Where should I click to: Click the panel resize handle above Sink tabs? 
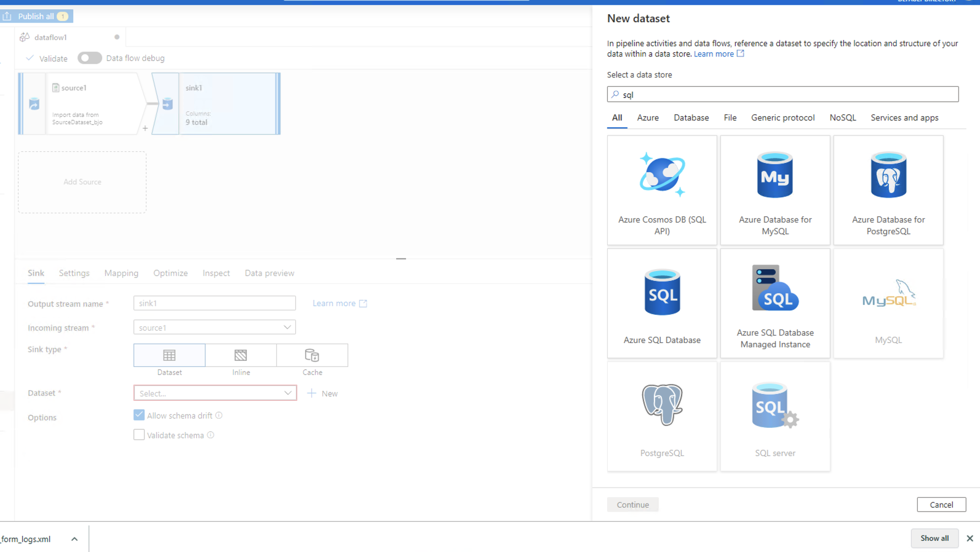click(x=401, y=259)
